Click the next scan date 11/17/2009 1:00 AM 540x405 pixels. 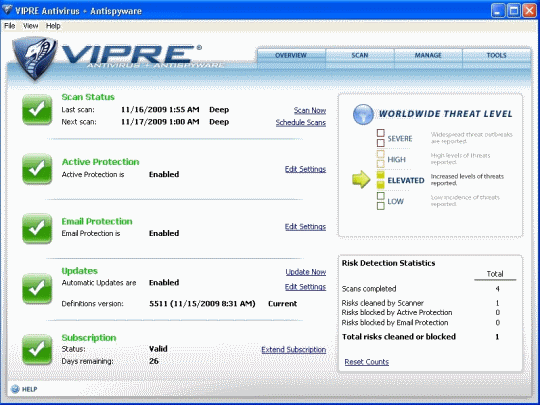coord(160,122)
